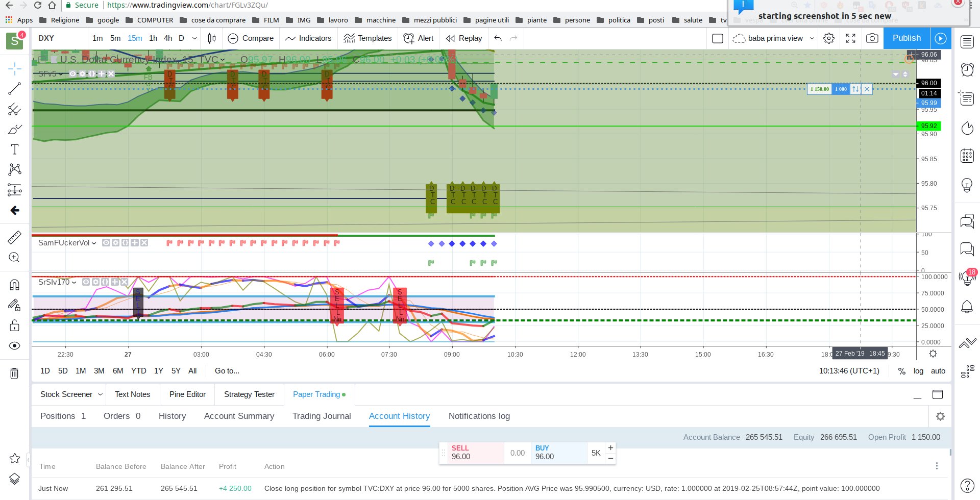
Task: Open the prediction and measurement tools
Action: [14, 190]
